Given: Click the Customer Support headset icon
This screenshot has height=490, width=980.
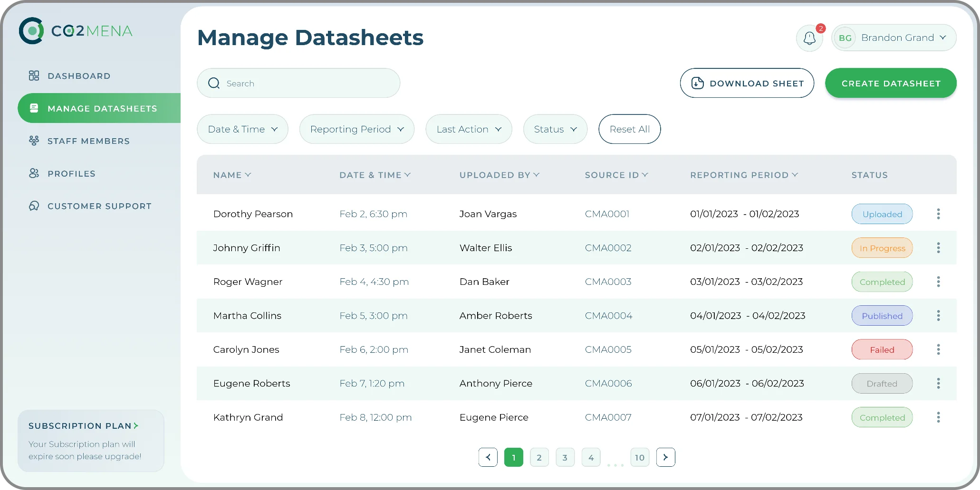Looking at the screenshot, I should 34,206.
